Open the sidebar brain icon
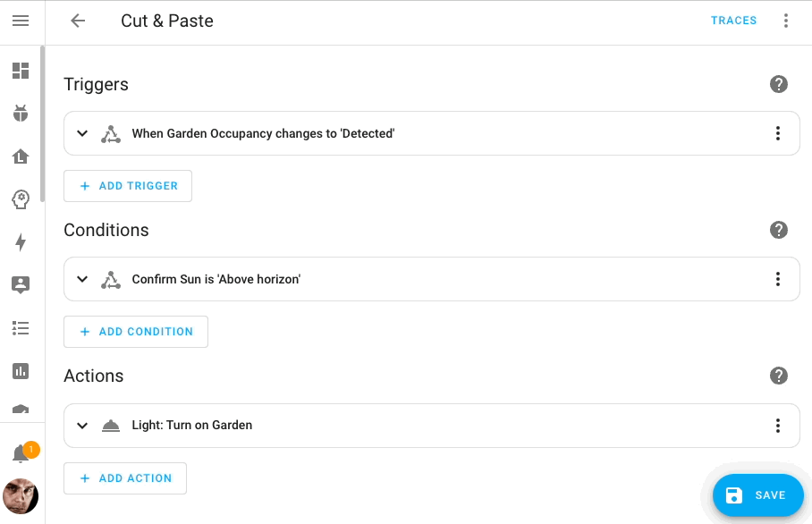Image resolution: width=812 pixels, height=524 pixels. click(21, 199)
